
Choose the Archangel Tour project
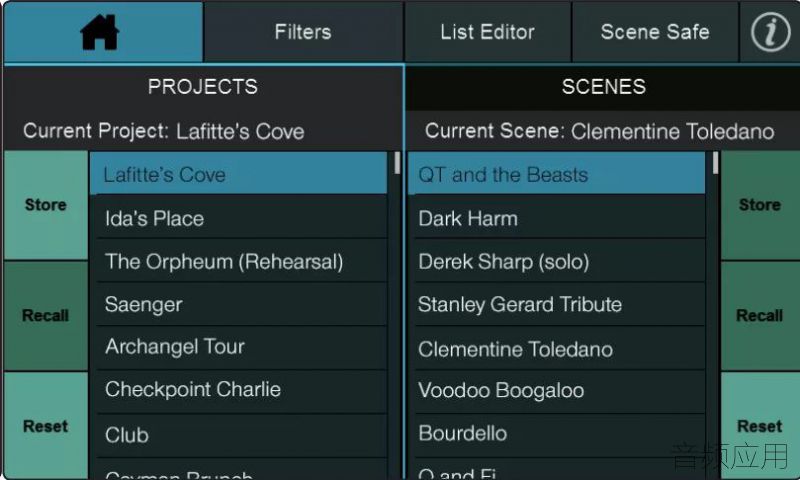coord(238,347)
